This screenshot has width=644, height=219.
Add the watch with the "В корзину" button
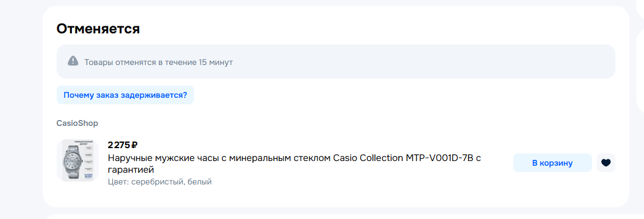552,163
